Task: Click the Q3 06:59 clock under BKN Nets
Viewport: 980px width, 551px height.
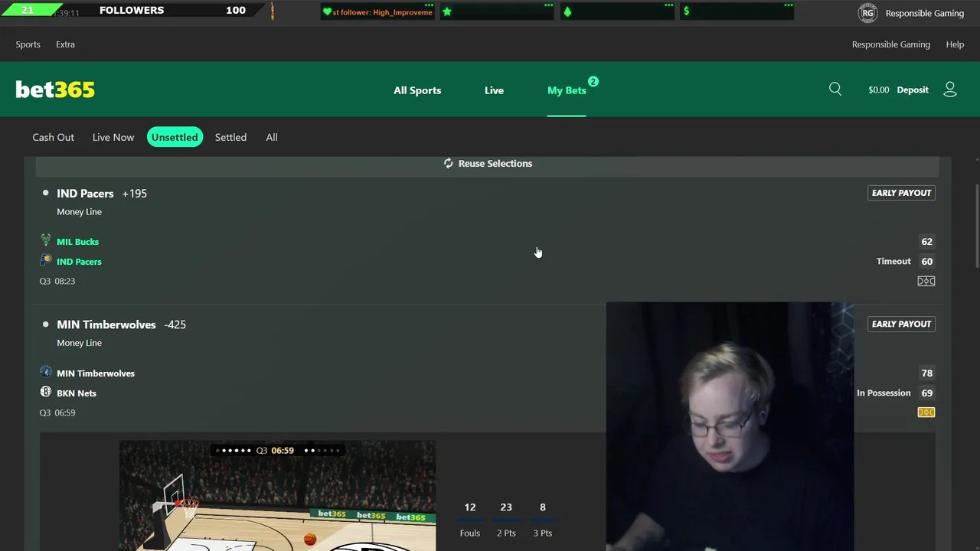Action: pyautogui.click(x=57, y=412)
